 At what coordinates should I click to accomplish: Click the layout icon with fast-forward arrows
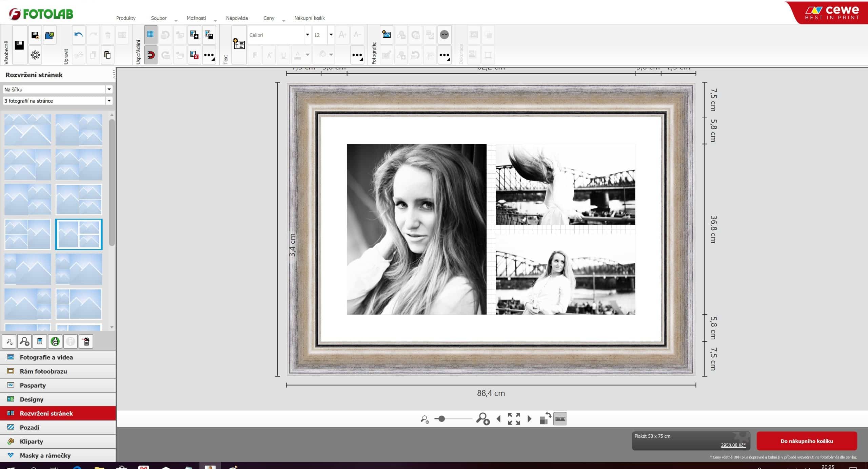pos(194,35)
